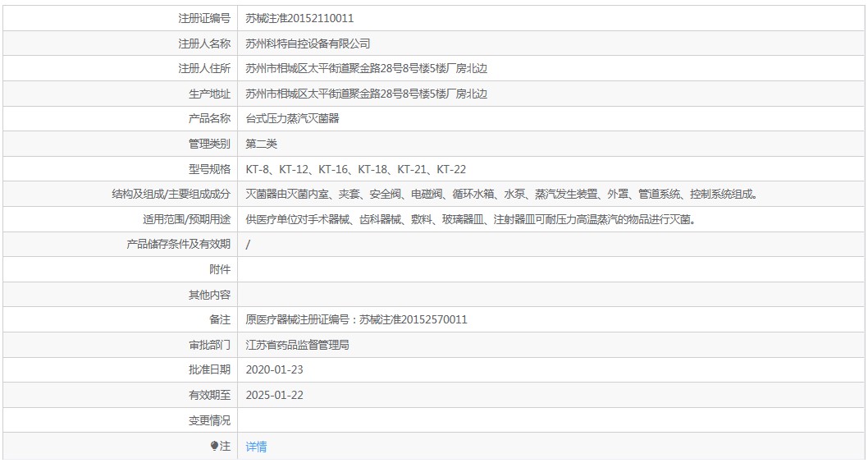The image size is (868, 463).
Task: Click the 产品名称 label
Action: pos(209,118)
